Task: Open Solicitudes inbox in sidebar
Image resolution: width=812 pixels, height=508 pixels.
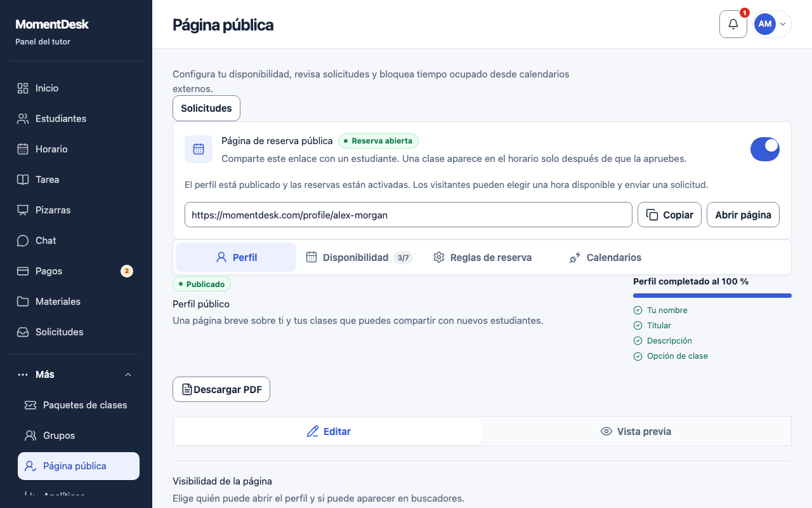Action: coord(76,332)
